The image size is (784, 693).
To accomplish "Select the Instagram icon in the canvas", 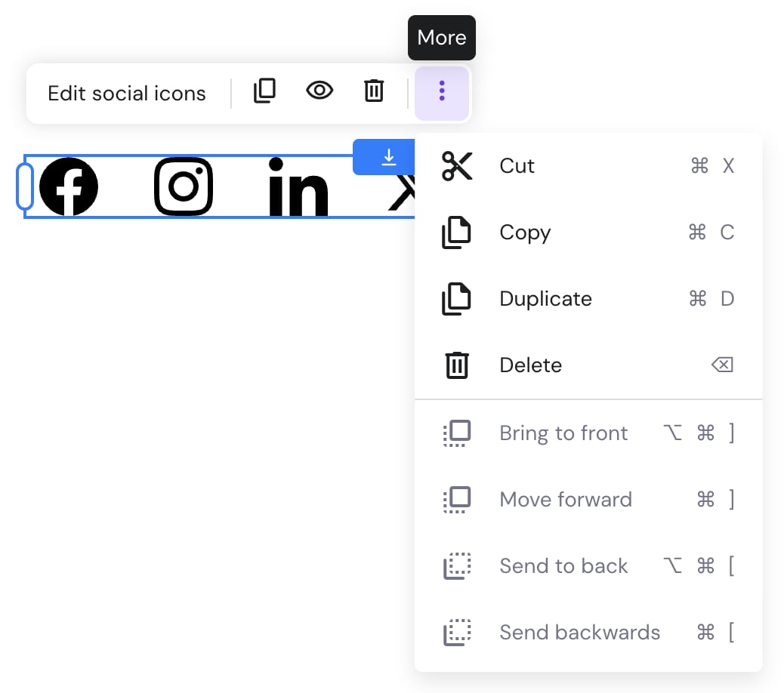I will [x=184, y=186].
